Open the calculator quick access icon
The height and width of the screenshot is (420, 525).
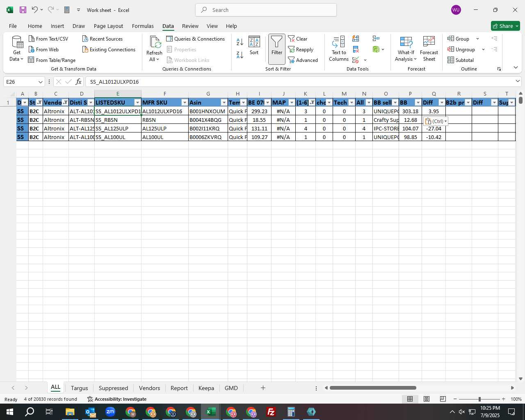click(67, 10)
